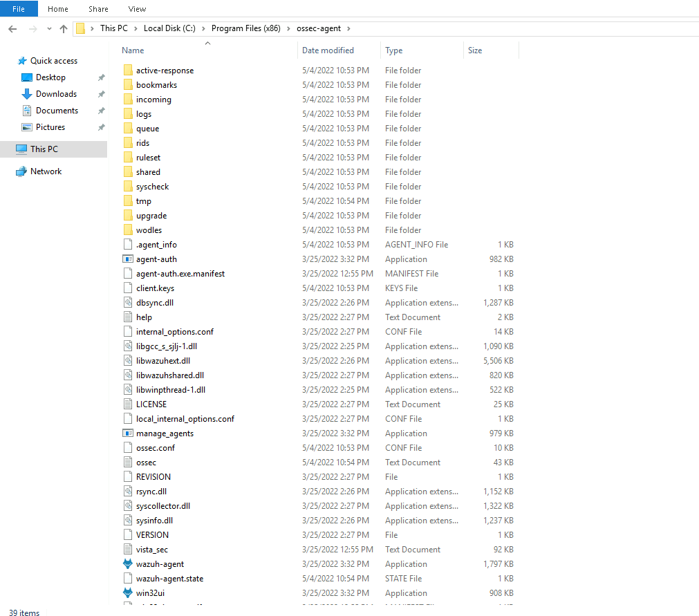Screen dimensions: 699x616
Task: Select the LICENSE text document icon
Action: click(127, 404)
